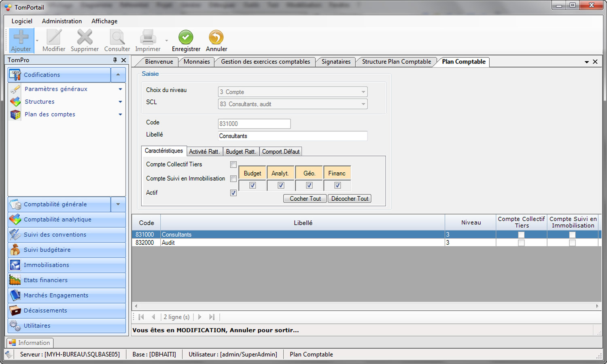The width and height of the screenshot is (607, 364).
Task: Open Suivi budgétaire module icon
Action: pyautogui.click(x=15, y=250)
